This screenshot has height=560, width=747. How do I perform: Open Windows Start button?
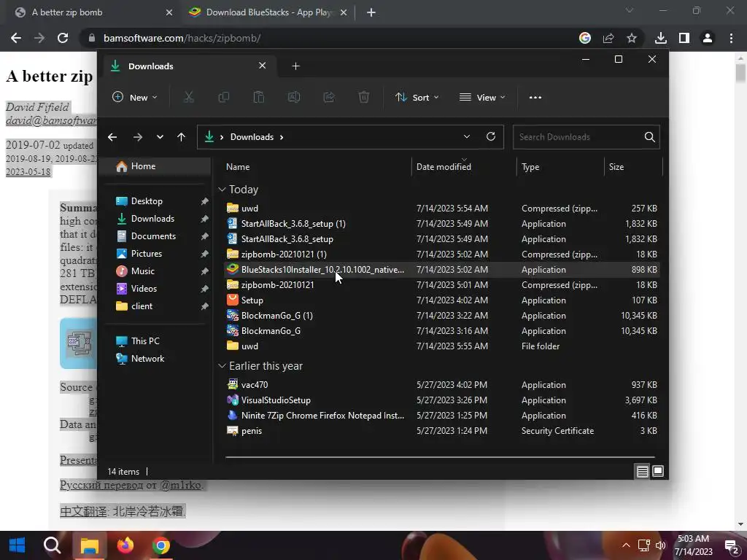18,545
